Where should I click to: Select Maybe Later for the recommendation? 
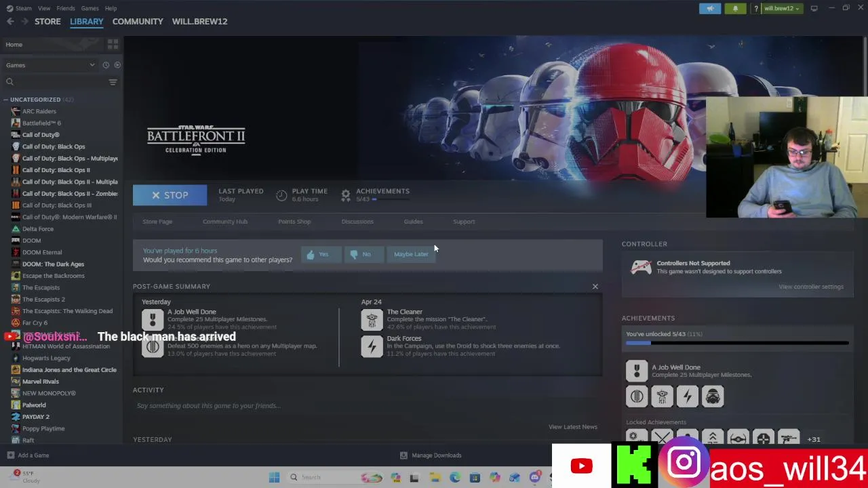click(411, 254)
